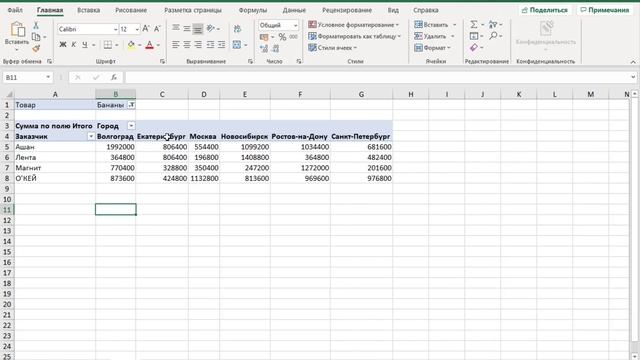Switch to Разметка страницы tab
640x360 pixels.
(193, 10)
